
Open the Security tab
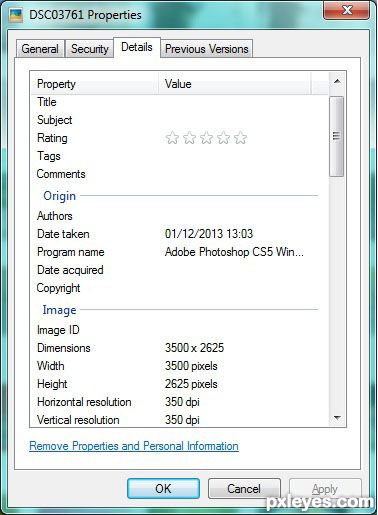(x=90, y=49)
